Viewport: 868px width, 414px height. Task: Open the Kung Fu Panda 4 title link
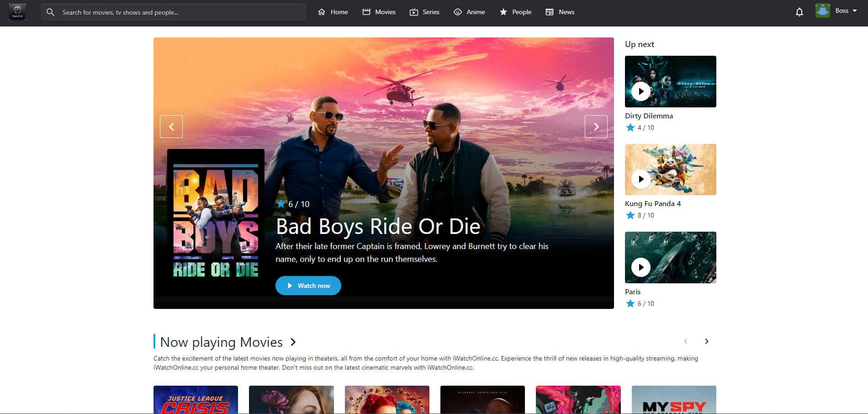(653, 203)
